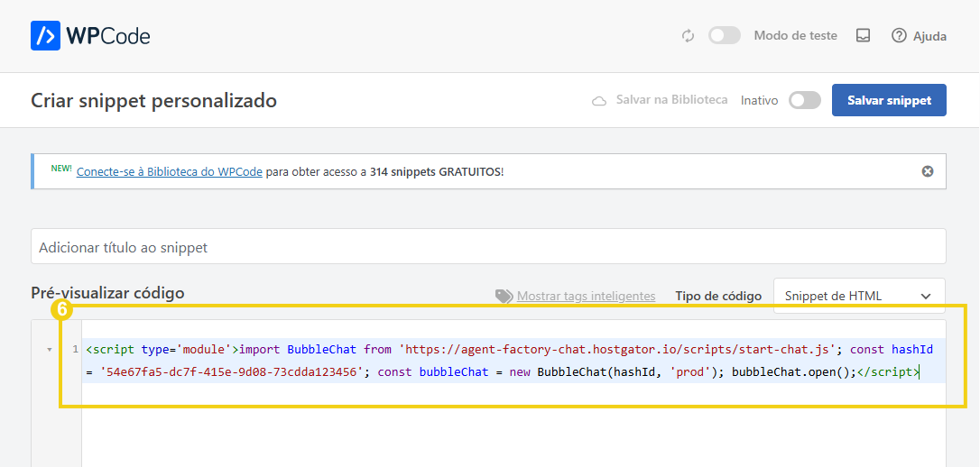Toggle the Inativo snippet status switch
980x467 pixels.
pyautogui.click(x=804, y=100)
